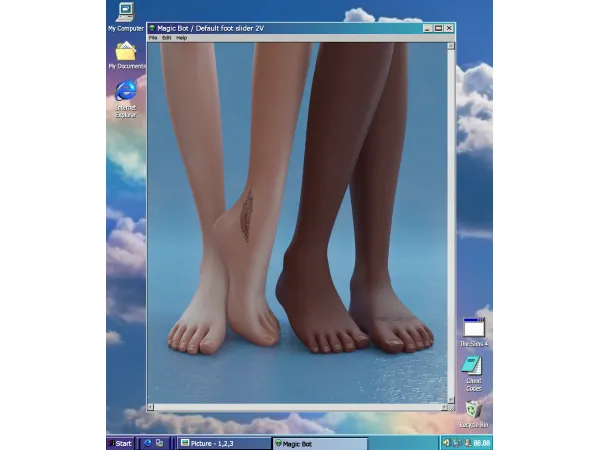Image resolution: width=600 pixels, height=450 pixels.
Task: Click Internet Explorer quick launch icon
Action: pyautogui.click(x=148, y=443)
